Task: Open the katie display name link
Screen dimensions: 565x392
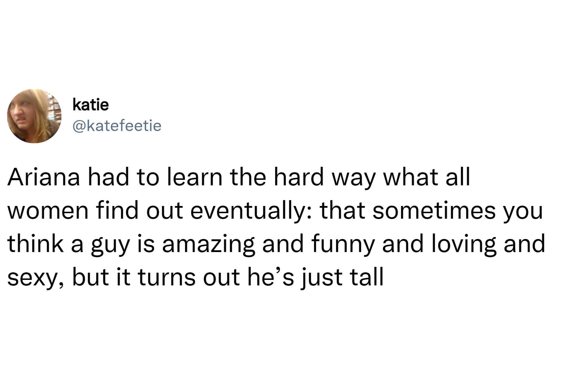Action: pos(90,104)
